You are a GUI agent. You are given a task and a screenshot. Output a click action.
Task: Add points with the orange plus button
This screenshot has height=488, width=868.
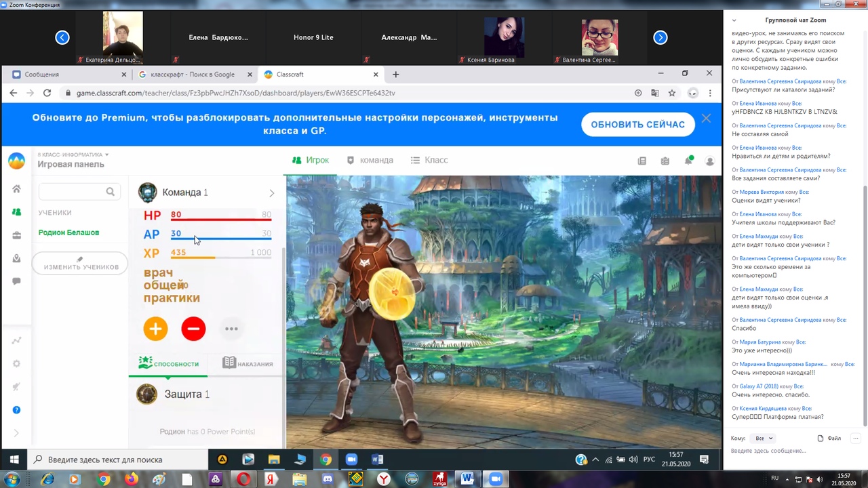point(155,329)
